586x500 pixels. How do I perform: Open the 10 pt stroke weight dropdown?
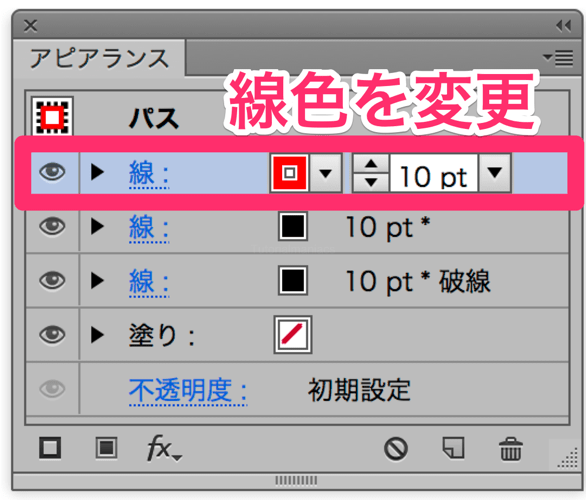pos(495,173)
